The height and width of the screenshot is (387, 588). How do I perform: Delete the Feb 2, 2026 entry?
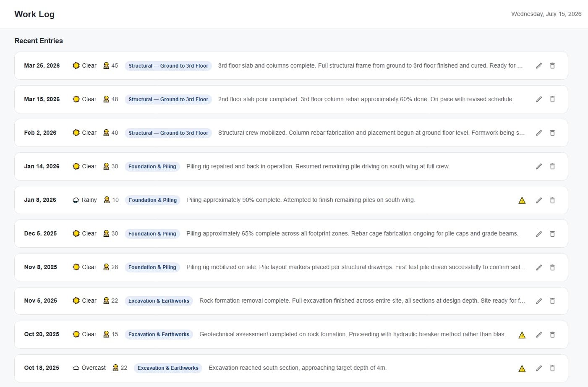(x=552, y=133)
